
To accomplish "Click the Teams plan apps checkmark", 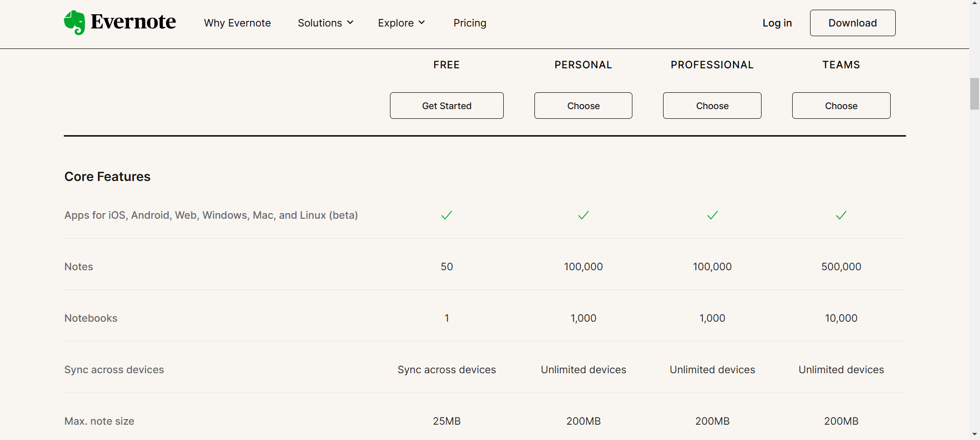I will click(x=841, y=215).
